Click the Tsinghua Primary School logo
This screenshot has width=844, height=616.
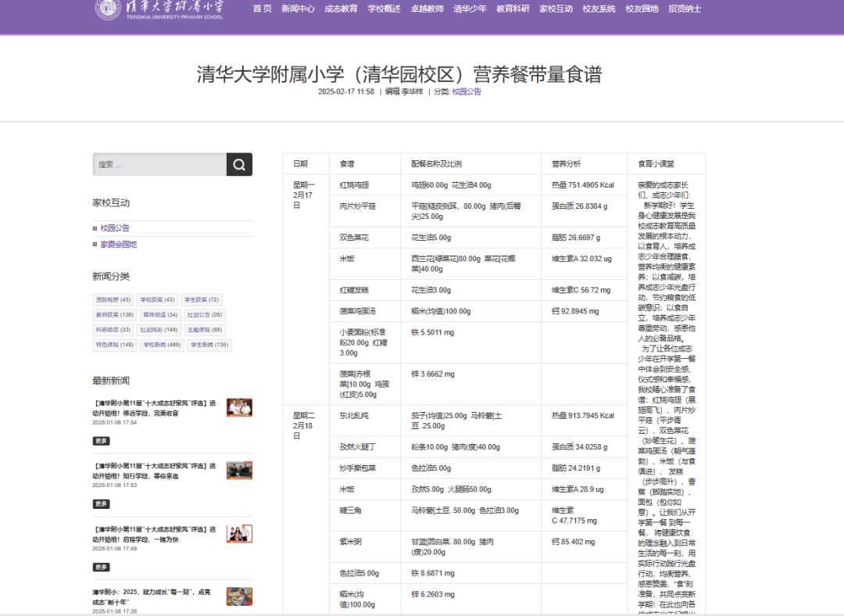pyautogui.click(x=159, y=9)
